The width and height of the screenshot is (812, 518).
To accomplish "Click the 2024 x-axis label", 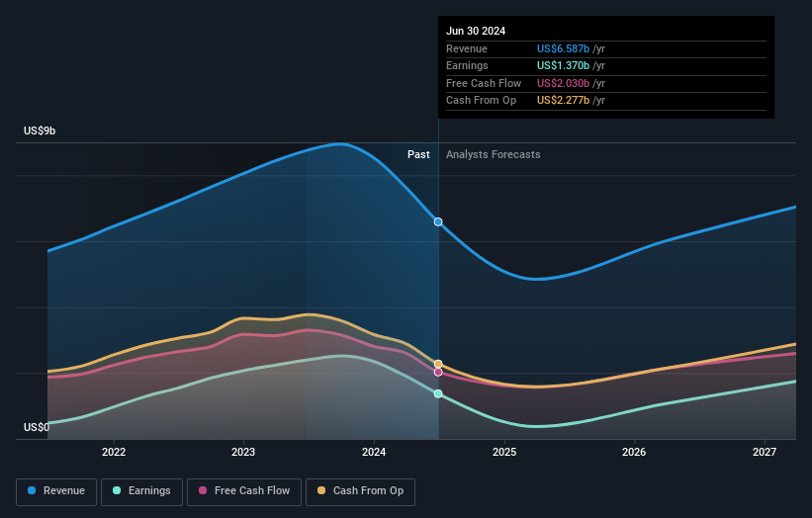I will point(374,452).
